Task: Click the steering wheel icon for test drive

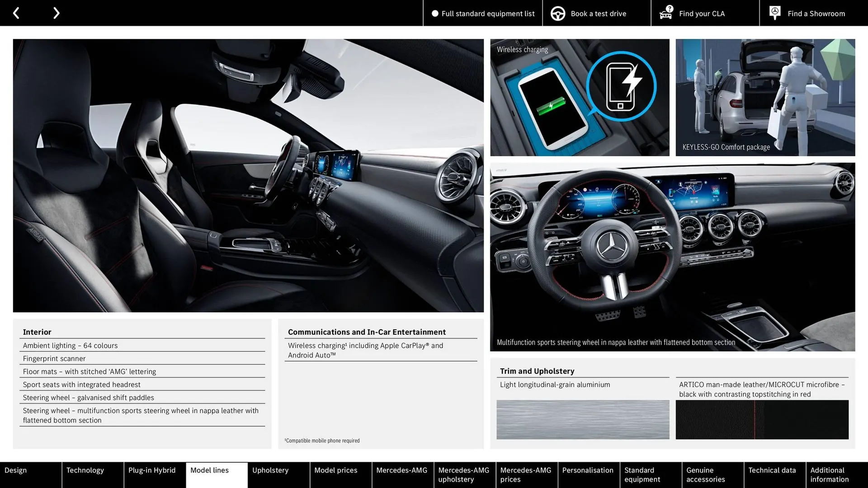Action: click(x=557, y=13)
